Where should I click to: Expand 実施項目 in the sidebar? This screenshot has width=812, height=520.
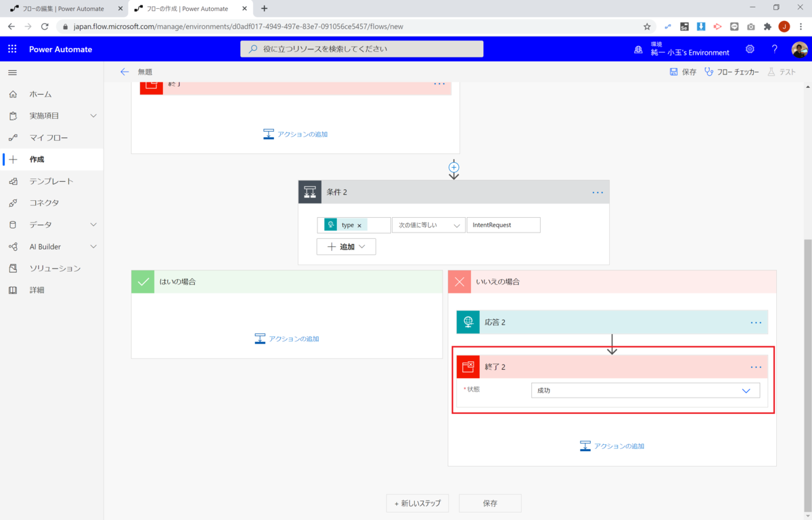(93, 116)
